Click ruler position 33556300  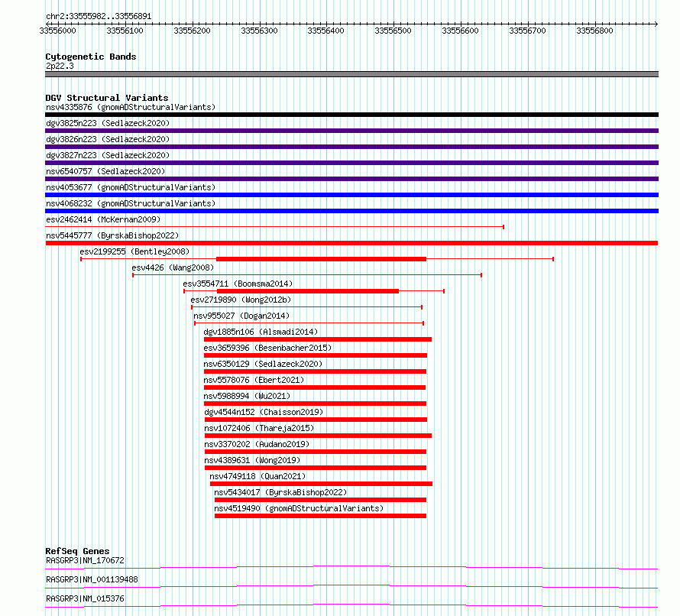point(259,31)
